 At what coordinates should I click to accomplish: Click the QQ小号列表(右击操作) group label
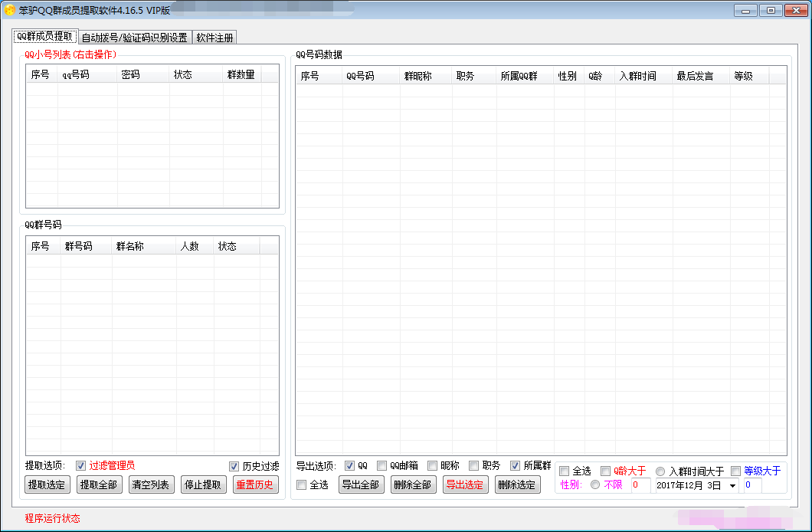(x=70, y=54)
